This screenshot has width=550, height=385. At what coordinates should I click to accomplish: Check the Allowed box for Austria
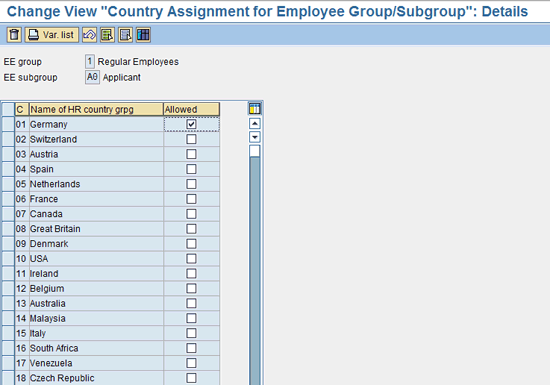191,154
